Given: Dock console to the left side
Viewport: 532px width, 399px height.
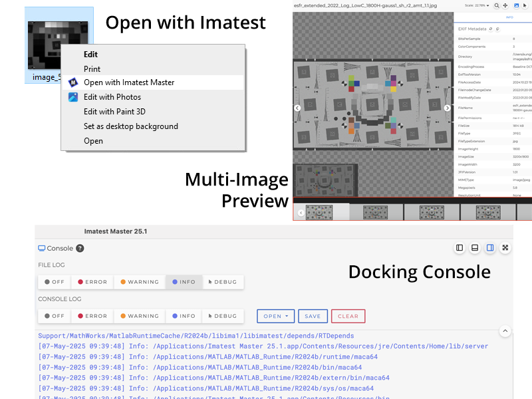Looking at the screenshot, I should pyautogui.click(x=460, y=247).
